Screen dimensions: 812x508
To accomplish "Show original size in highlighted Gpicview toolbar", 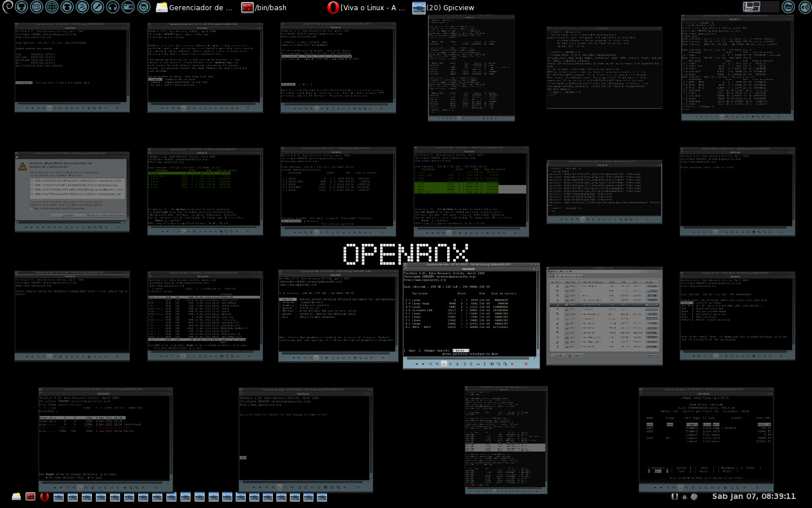I will (x=451, y=364).
